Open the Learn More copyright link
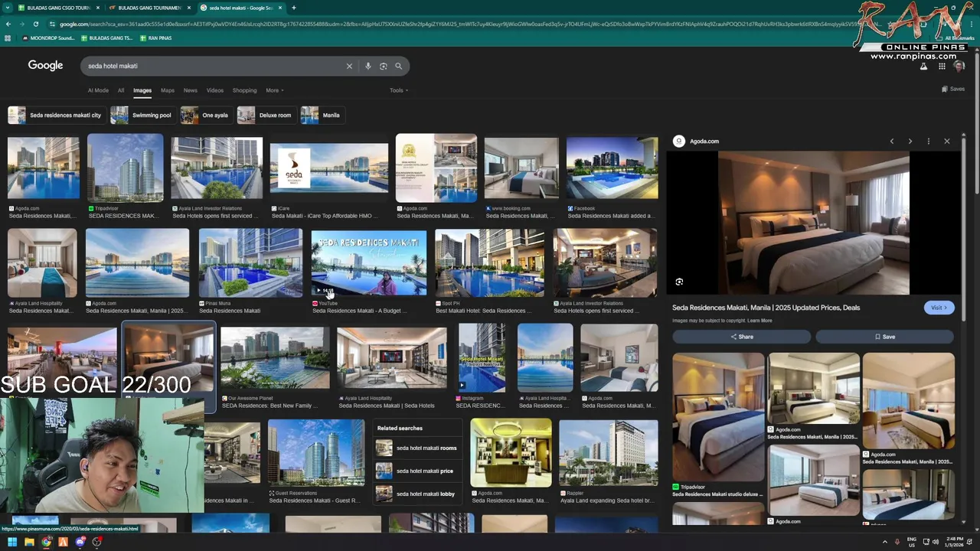Screen dimensions: 980x551 (760, 321)
